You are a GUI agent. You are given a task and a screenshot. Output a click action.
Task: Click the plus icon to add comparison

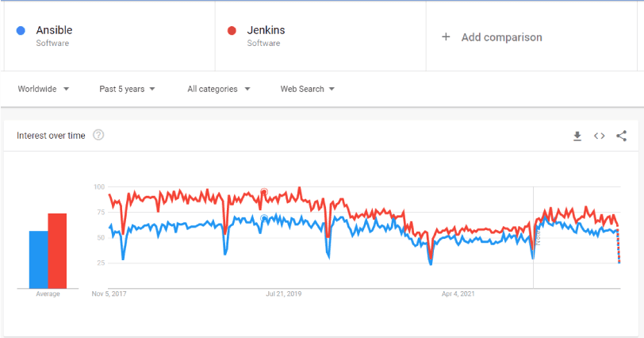pos(446,36)
